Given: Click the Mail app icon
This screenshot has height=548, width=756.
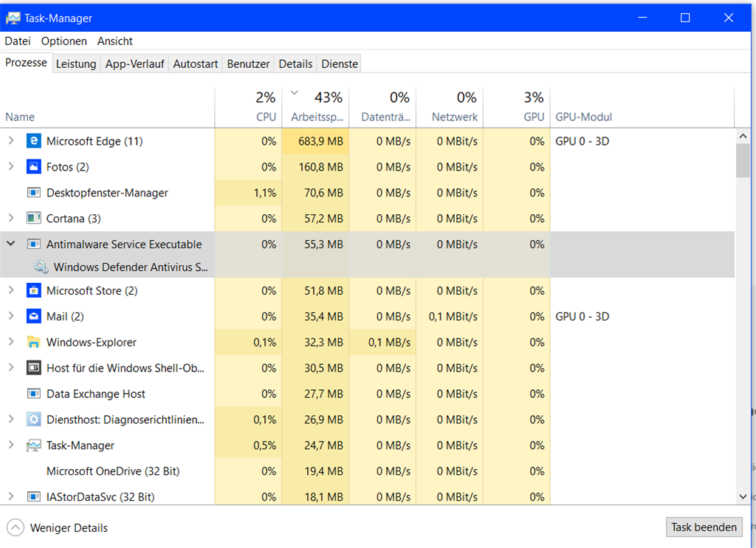Looking at the screenshot, I should 33,316.
